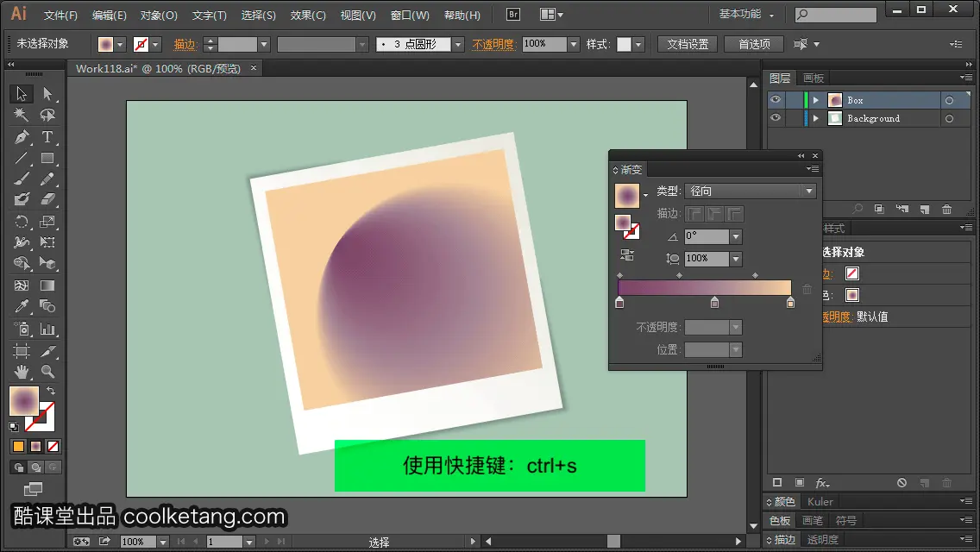The image size is (980, 552).
Task: Open the 基本功能 workspace switcher
Action: [746, 14]
